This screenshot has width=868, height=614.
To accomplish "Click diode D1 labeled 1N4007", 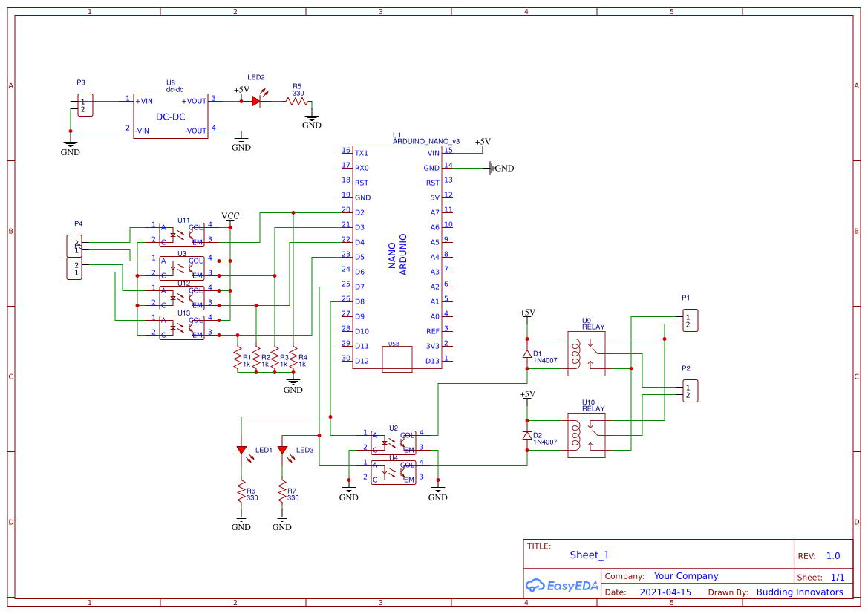I will pyautogui.click(x=528, y=354).
